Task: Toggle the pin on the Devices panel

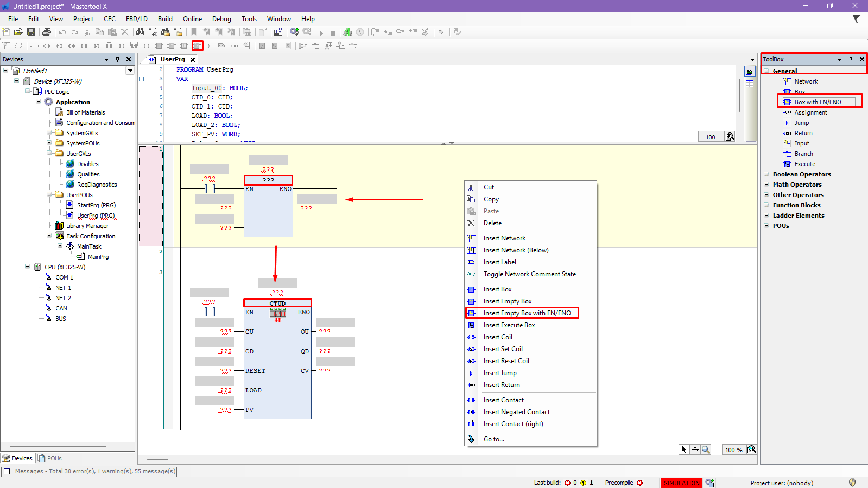Action: (x=117, y=59)
